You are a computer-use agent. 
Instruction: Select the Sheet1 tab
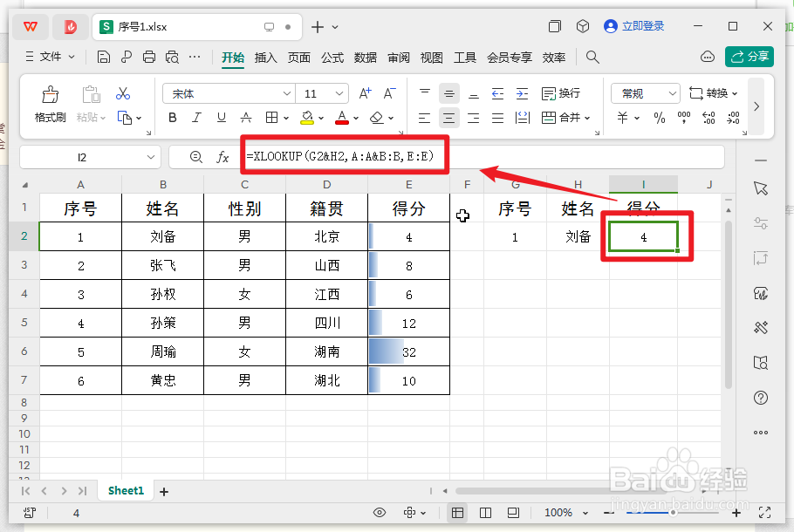click(x=125, y=490)
